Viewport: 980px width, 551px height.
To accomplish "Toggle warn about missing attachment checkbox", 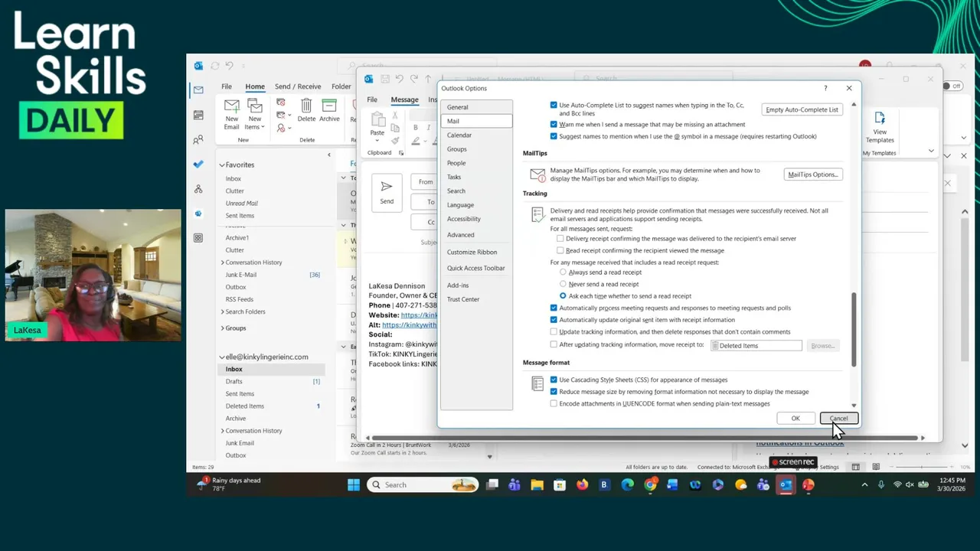I will pos(554,124).
